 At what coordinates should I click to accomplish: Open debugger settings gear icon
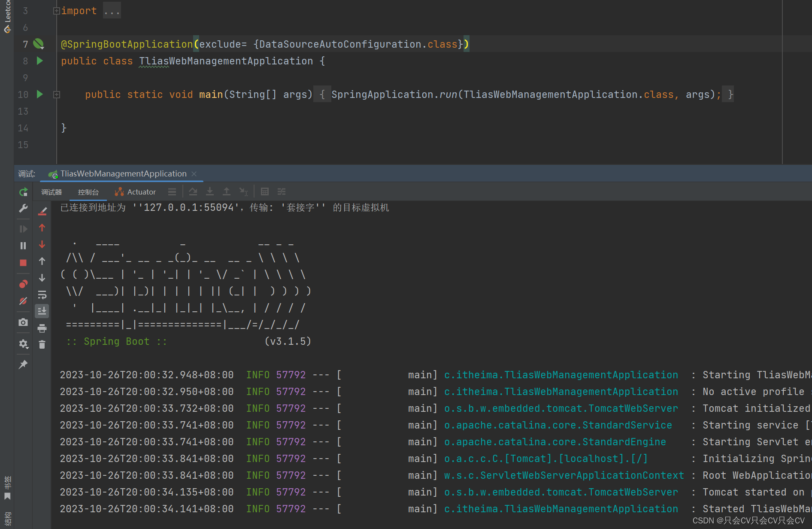click(x=23, y=344)
